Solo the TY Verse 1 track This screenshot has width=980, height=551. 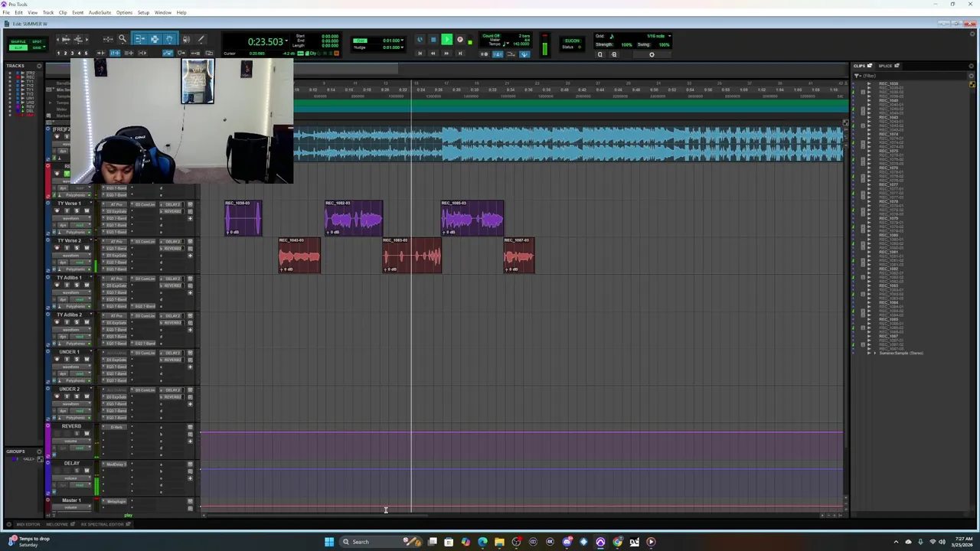pyautogui.click(x=77, y=210)
